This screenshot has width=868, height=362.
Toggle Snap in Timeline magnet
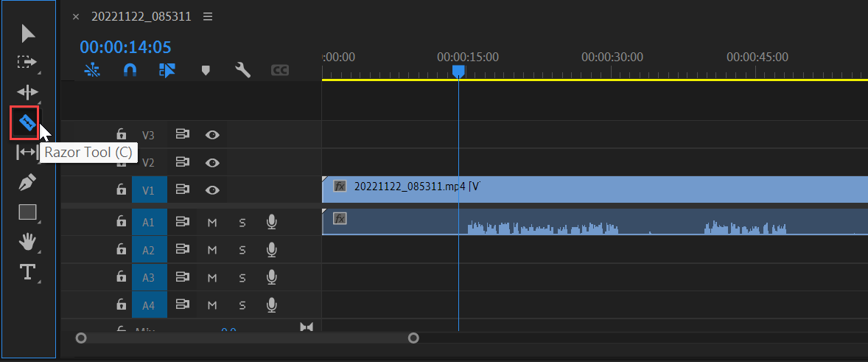130,70
